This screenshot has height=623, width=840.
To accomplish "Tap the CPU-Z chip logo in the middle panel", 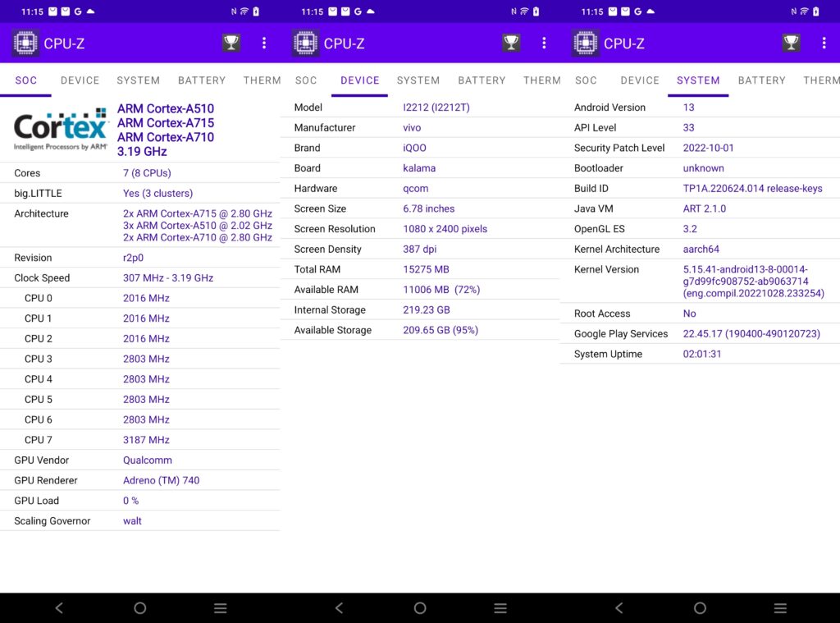I will point(305,43).
